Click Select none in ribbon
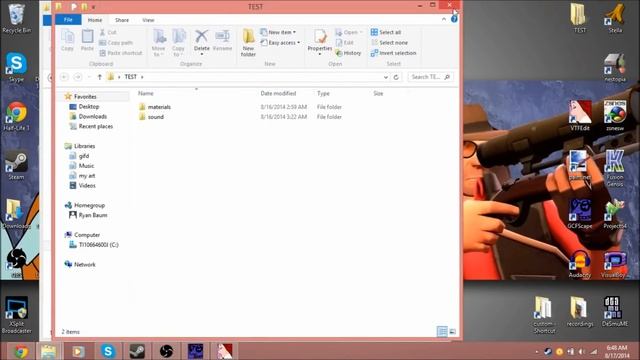The image size is (640, 360). coord(389,42)
